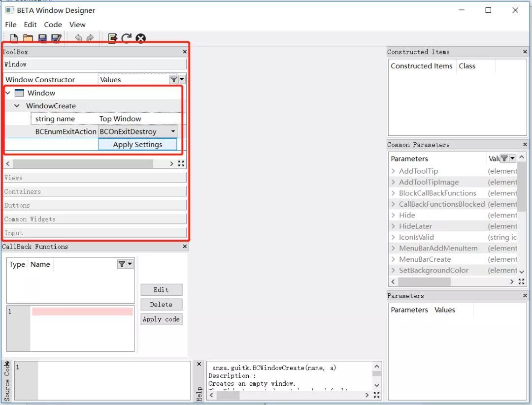Open the Common Parameters filter dropdown arrow

point(512,158)
